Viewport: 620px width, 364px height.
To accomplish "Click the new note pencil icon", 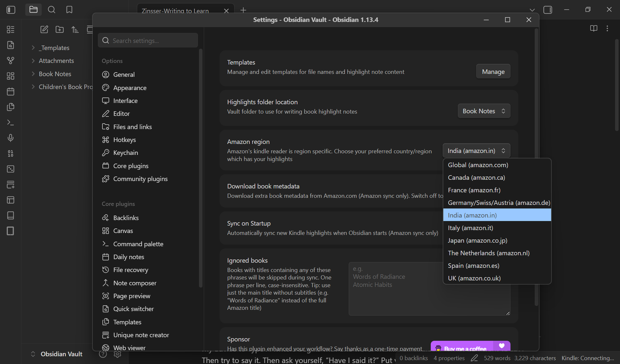I will [44, 29].
